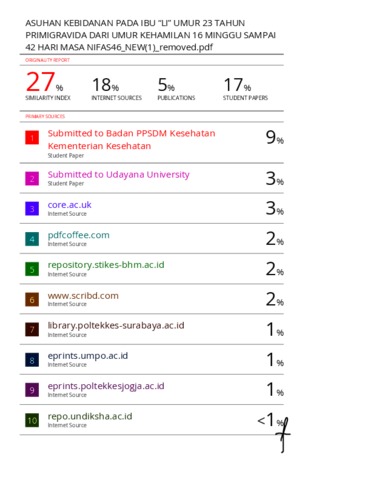Click the red source 1 number badge
Image resolution: width=371 pixels, height=480 pixels.
point(32,137)
